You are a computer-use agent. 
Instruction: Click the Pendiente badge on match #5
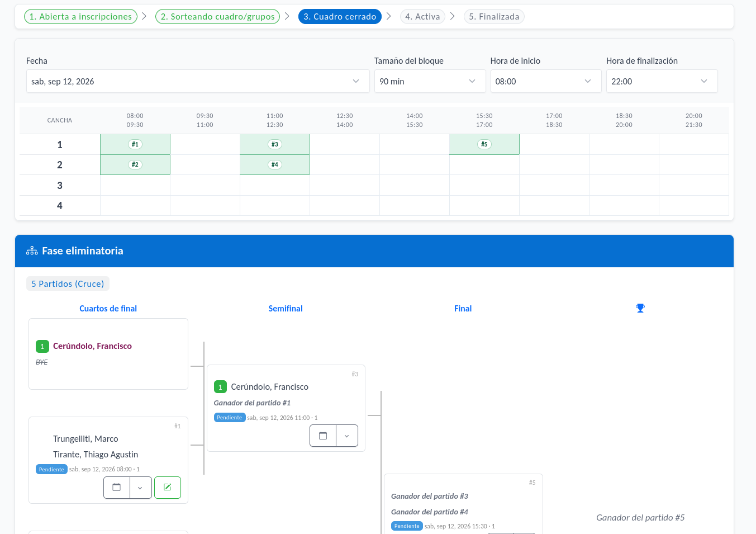407,526
